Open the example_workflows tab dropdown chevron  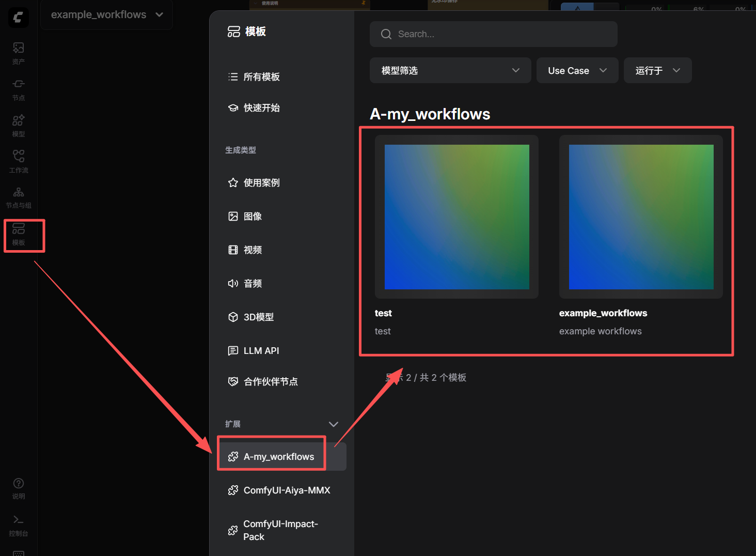(160, 14)
